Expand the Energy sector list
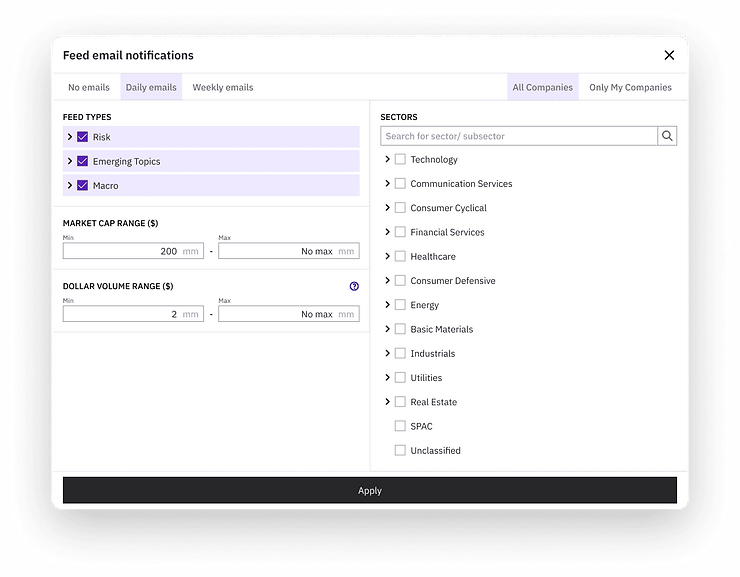 click(x=387, y=305)
